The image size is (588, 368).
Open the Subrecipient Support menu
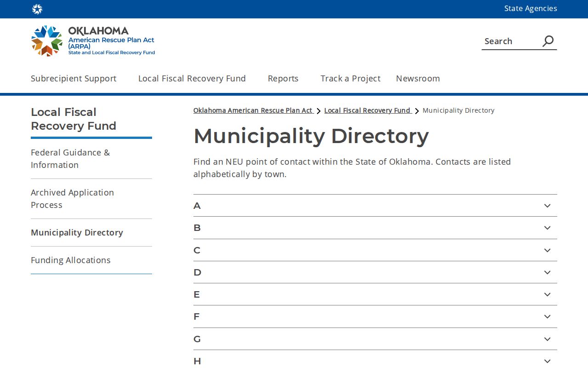click(73, 79)
